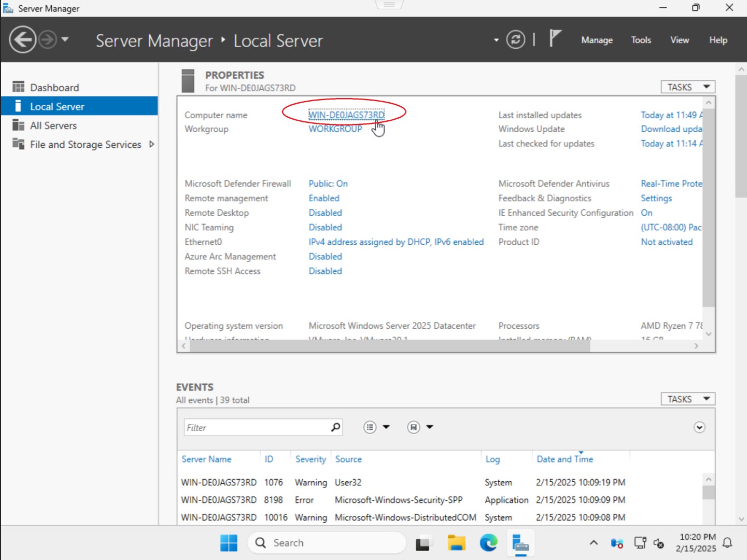Open File and Storage Services
This screenshot has width=747, height=560.
click(x=86, y=145)
